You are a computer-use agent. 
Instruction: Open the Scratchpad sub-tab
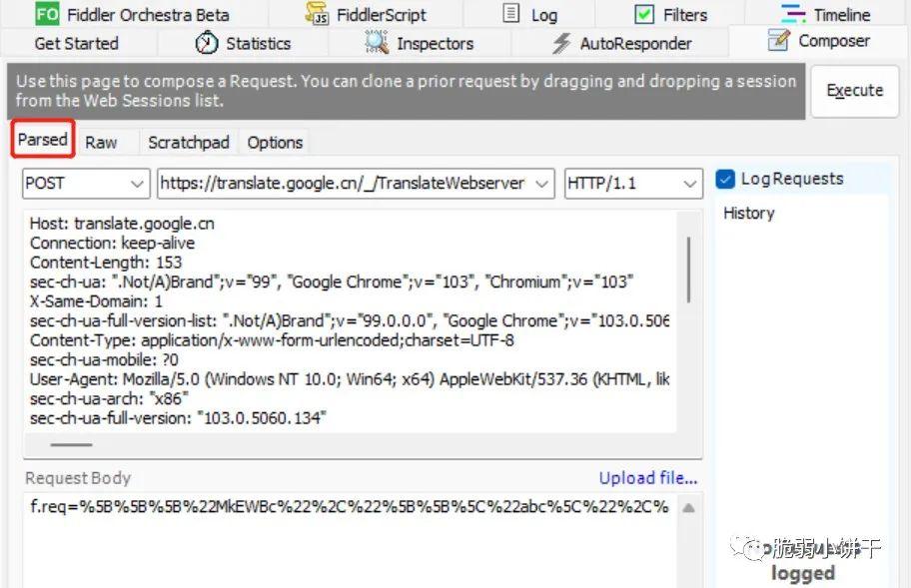point(188,142)
